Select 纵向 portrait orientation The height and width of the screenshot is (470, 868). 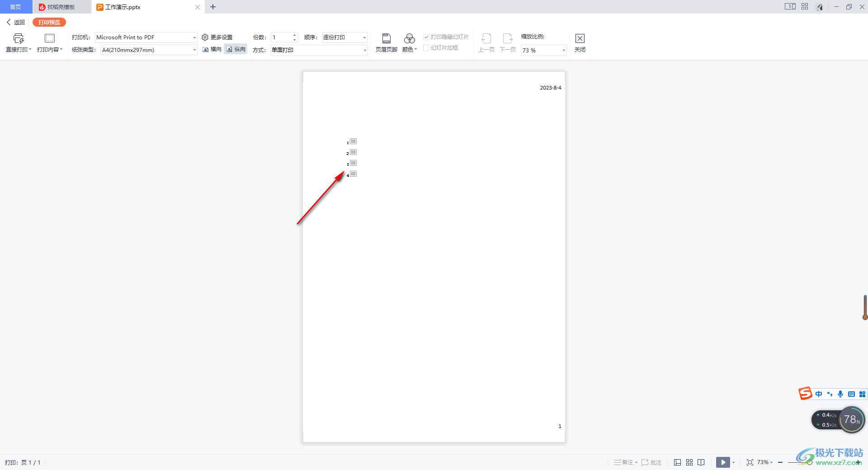(236, 49)
